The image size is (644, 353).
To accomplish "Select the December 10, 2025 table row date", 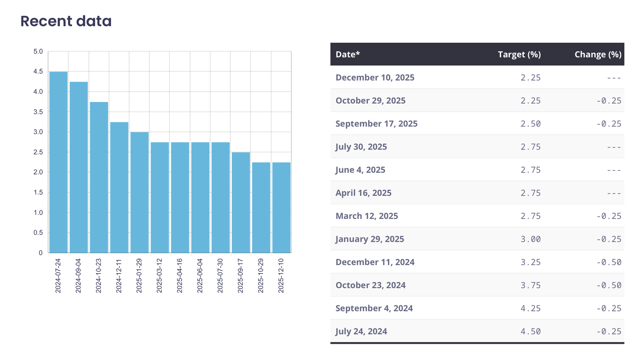I will [375, 77].
